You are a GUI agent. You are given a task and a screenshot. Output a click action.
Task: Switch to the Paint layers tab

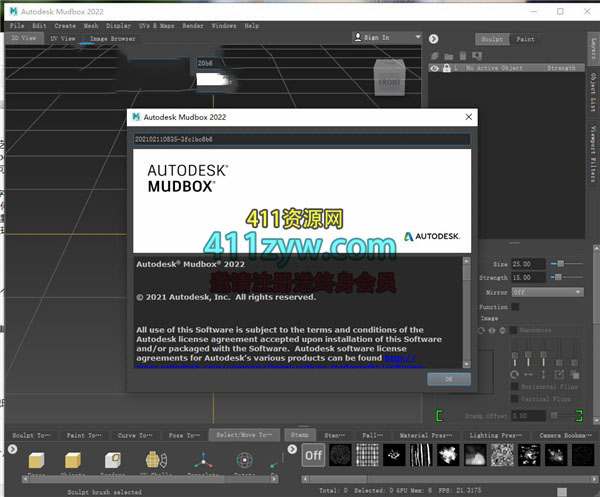[x=525, y=39]
